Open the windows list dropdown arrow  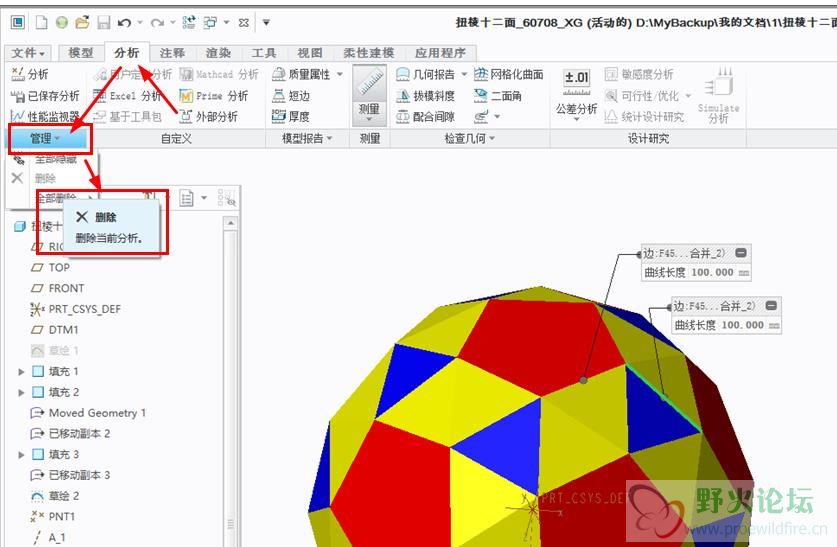point(226,22)
